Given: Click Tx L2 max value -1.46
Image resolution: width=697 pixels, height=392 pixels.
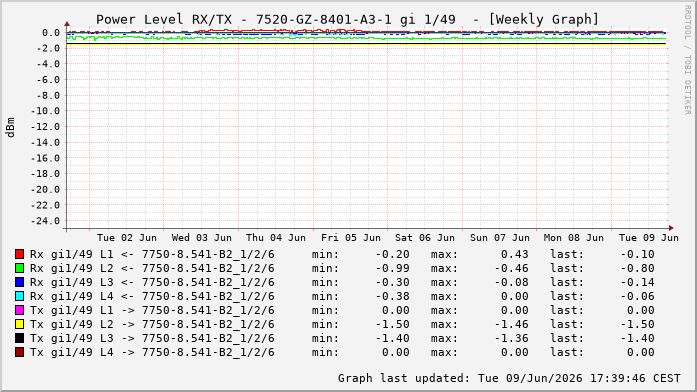Looking at the screenshot, I should point(511,324).
